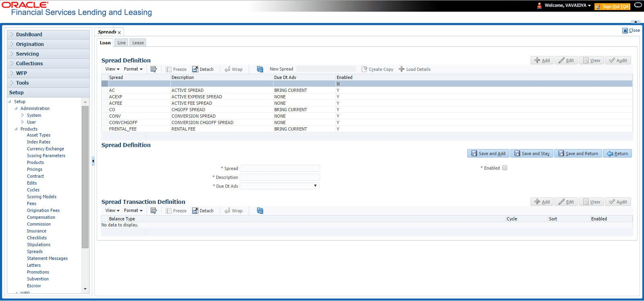The height and width of the screenshot is (301, 644).
Task: Open Origination Fees in Setup tree
Action: [43, 211]
